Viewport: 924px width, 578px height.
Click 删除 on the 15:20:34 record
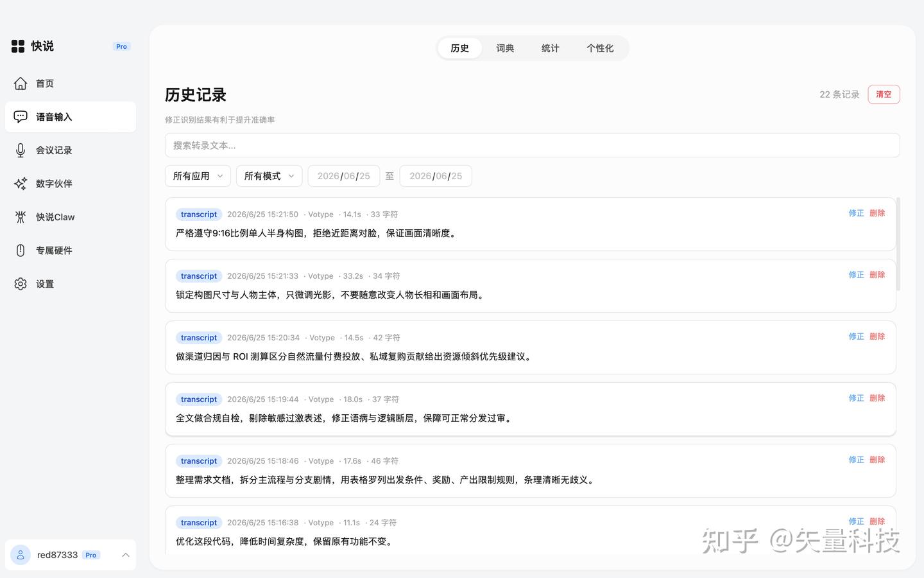click(877, 337)
